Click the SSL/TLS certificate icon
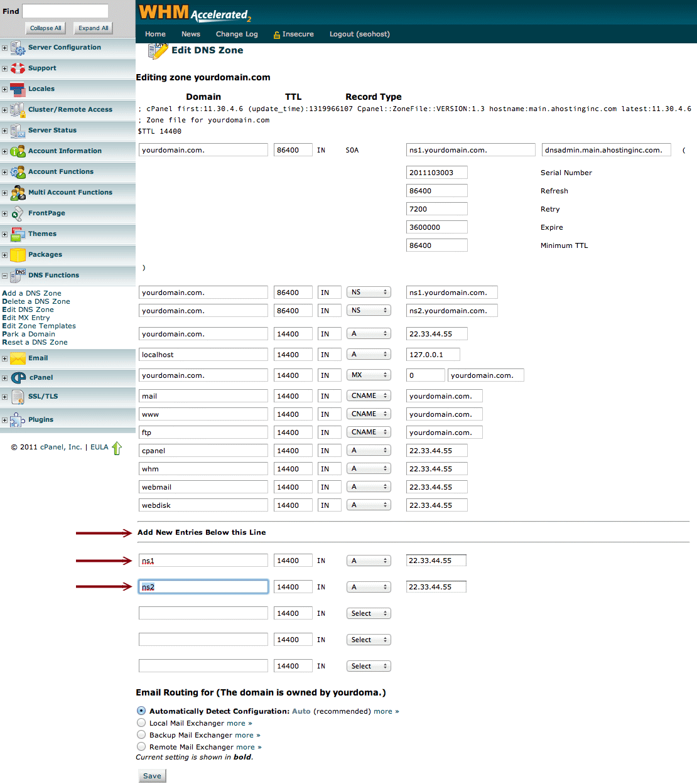Screen dimensions: 697x784 pos(18,397)
